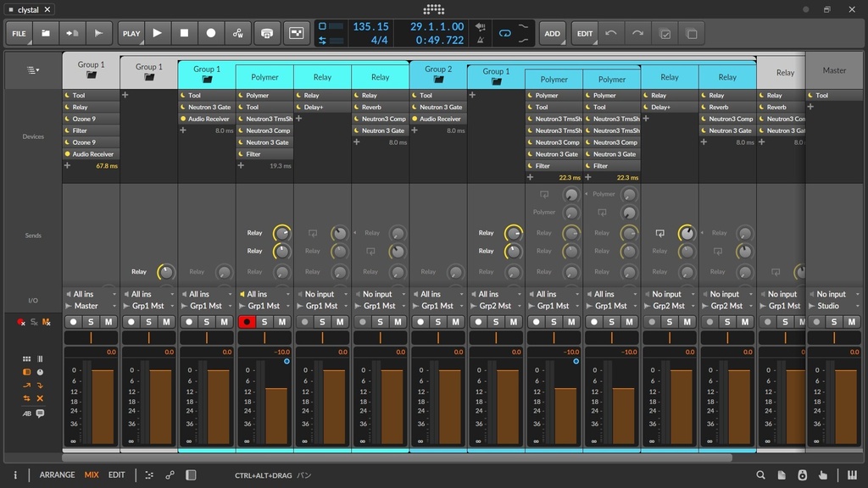868x488 pixels.
Task: Open browser search magnifier icon
Action: pos(760,474)
